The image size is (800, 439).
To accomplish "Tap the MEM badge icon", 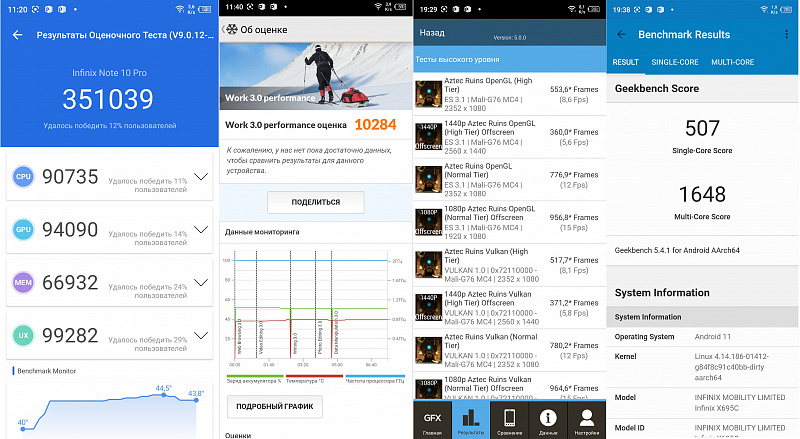I will [x=23, y=282].
